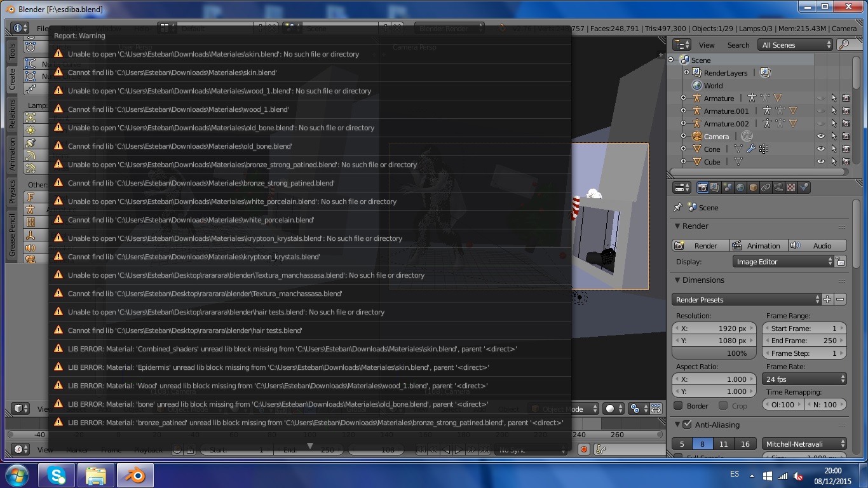Click the resolution percentage 100% slider

click(x=714, y=353)
